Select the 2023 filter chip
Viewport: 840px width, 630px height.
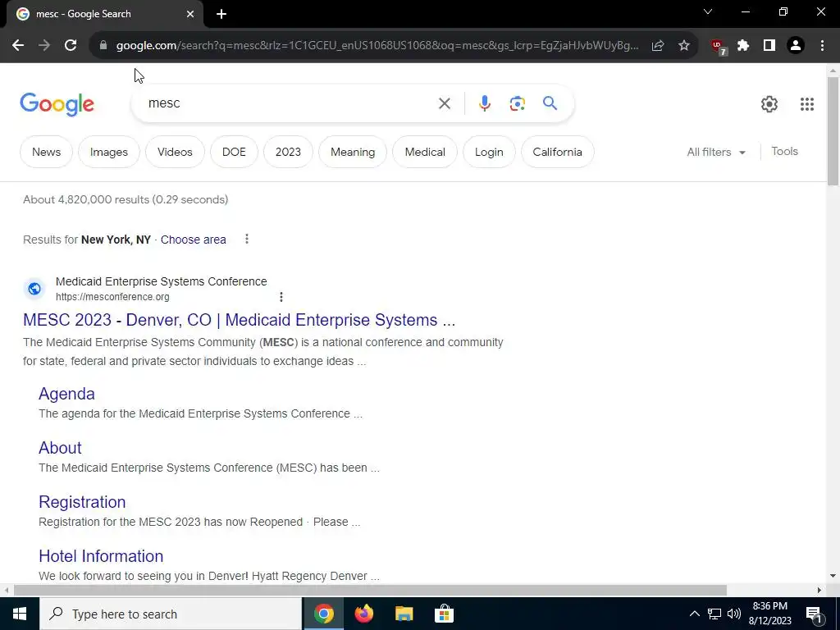[x=288, y=152]
